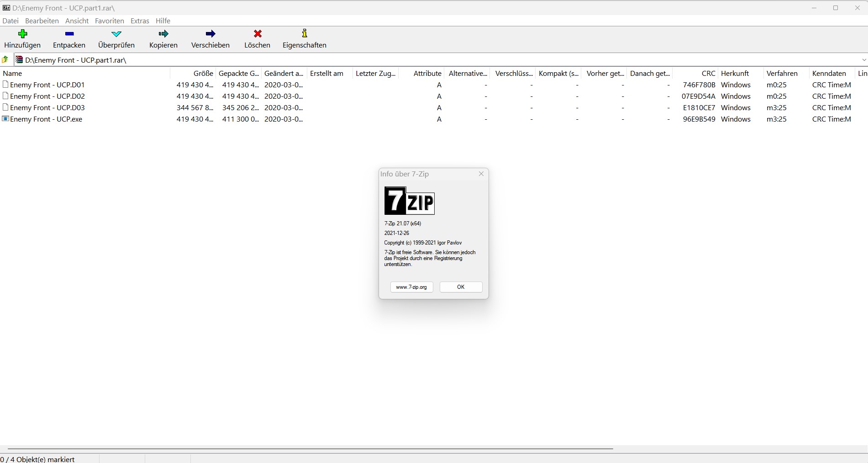Click m0:25 method in UCP.D01 row
This screenshot has height=463, width=868.
coord(777,85)
